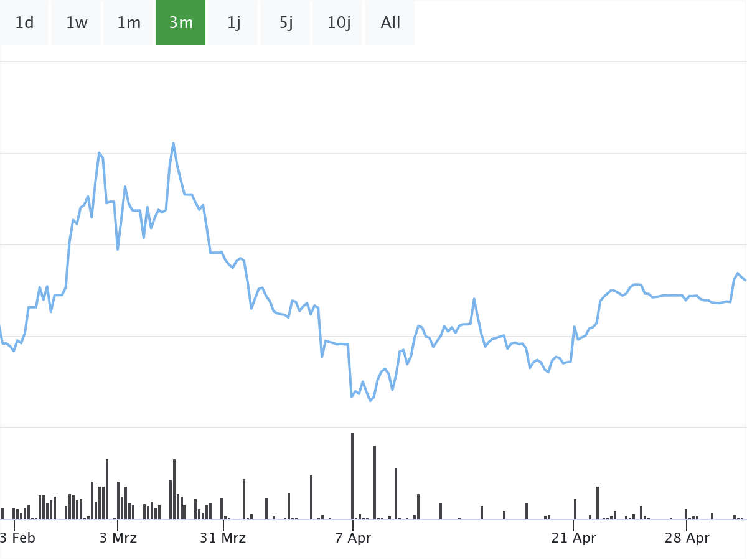Viewport: 747px width, 560px height.
Task: Select the 1d time range tab
Action: click(x=24, y=23)
